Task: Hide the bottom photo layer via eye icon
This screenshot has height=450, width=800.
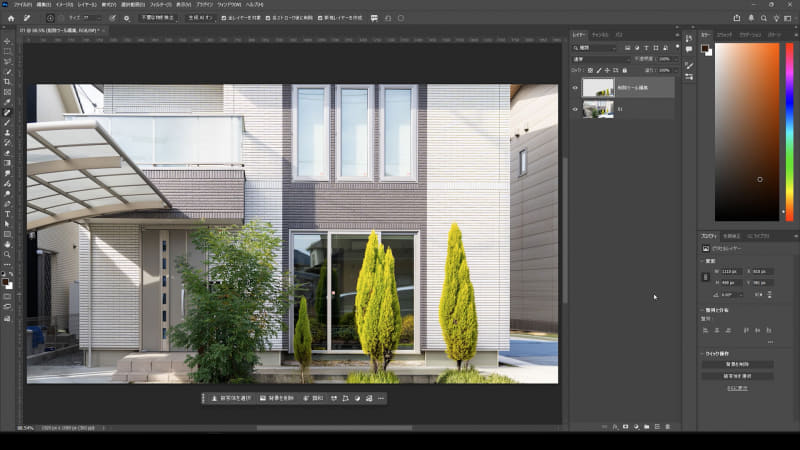Action: (x=575, y=109)
